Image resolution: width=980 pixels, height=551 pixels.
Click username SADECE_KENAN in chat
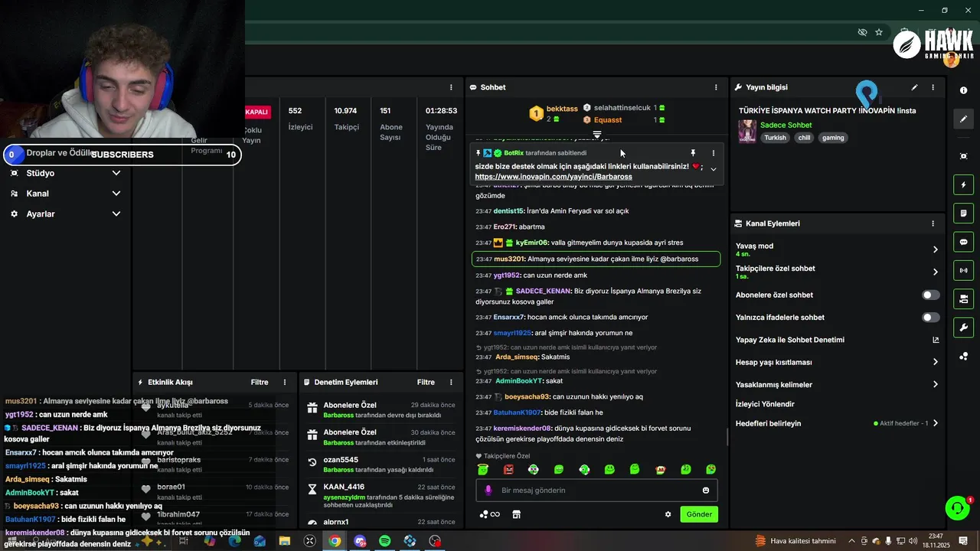543,292
